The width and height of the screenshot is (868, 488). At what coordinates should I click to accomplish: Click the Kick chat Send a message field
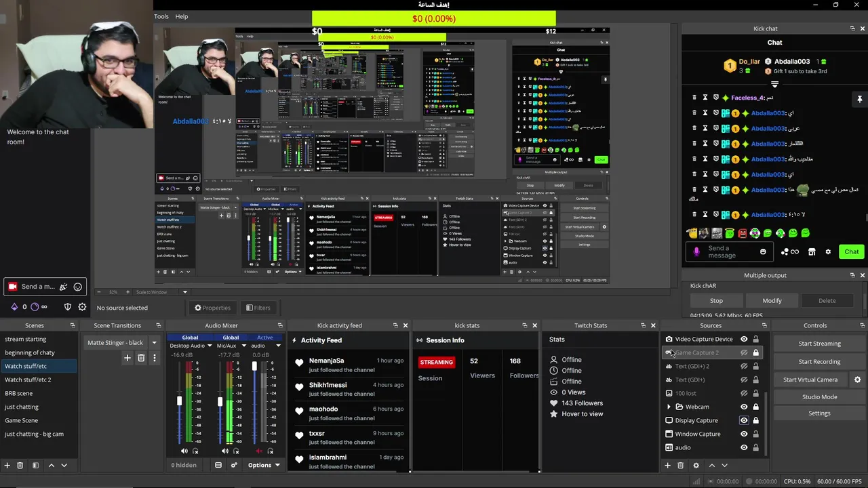(730, 251)
